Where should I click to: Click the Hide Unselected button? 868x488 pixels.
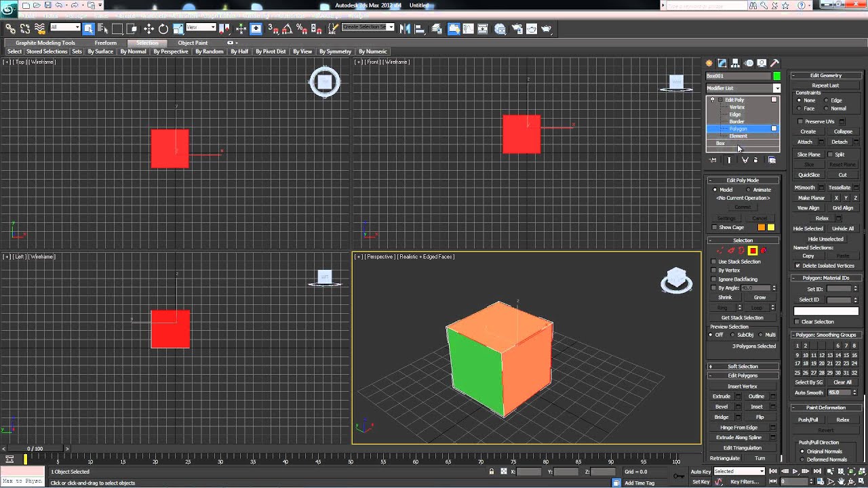pyautogui.click(x=826, y=239)
